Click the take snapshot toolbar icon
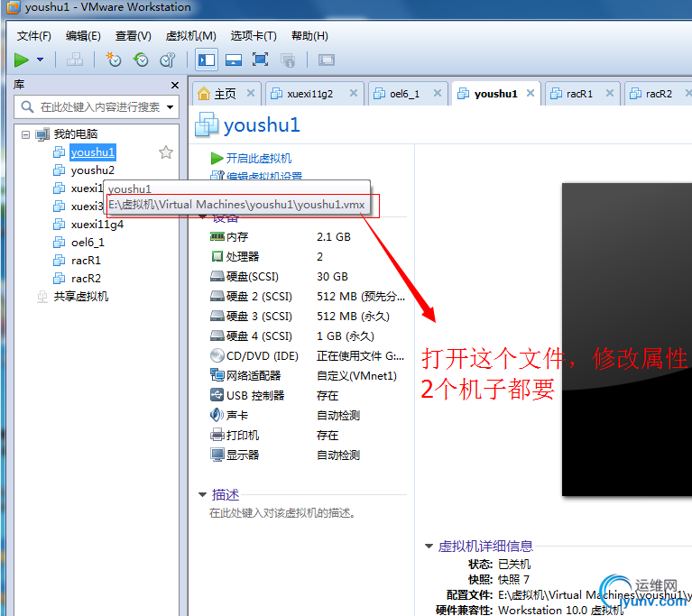692x616 pixels. [114, 60]
